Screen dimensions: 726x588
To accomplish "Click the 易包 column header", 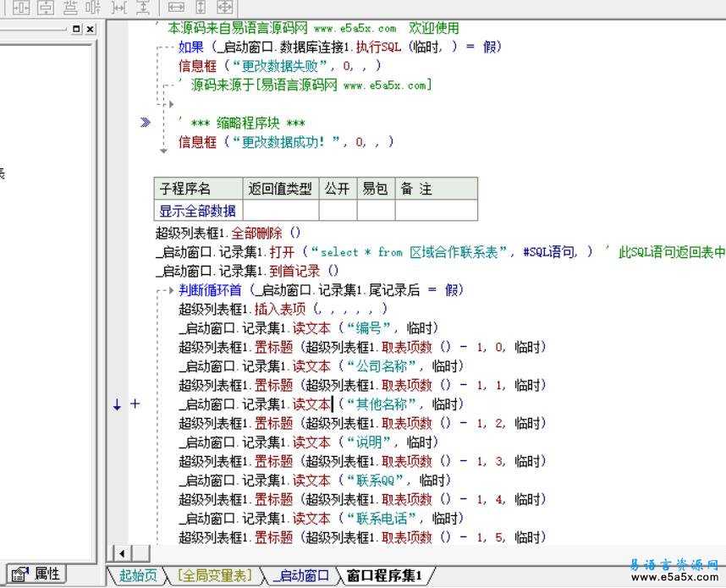I will pos(376,189).
